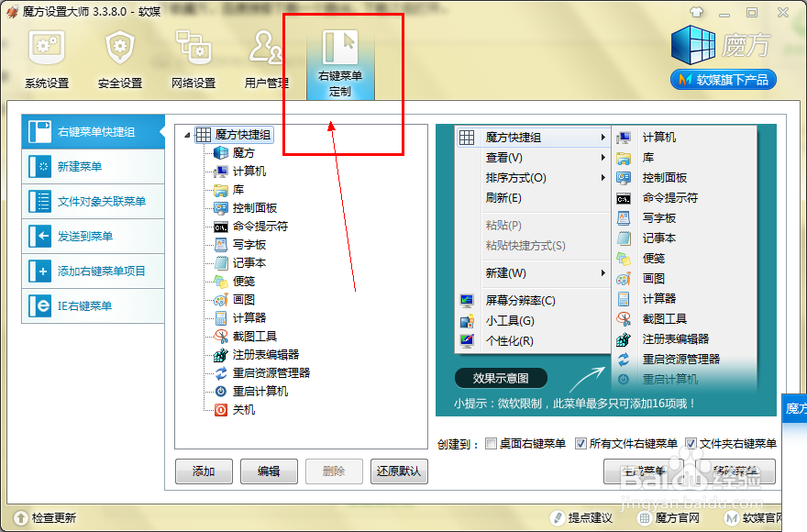Click 刷新(E) in the preview menu
The image size is (807, 532).
(503, 198)
